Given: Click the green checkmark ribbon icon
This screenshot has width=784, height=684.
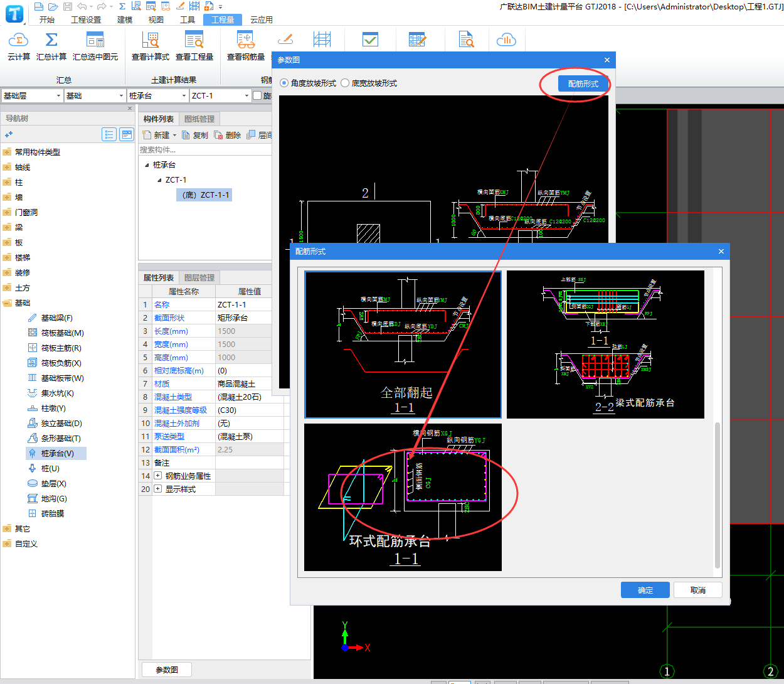Looking at the screenshot, I should tap(371, 40).
